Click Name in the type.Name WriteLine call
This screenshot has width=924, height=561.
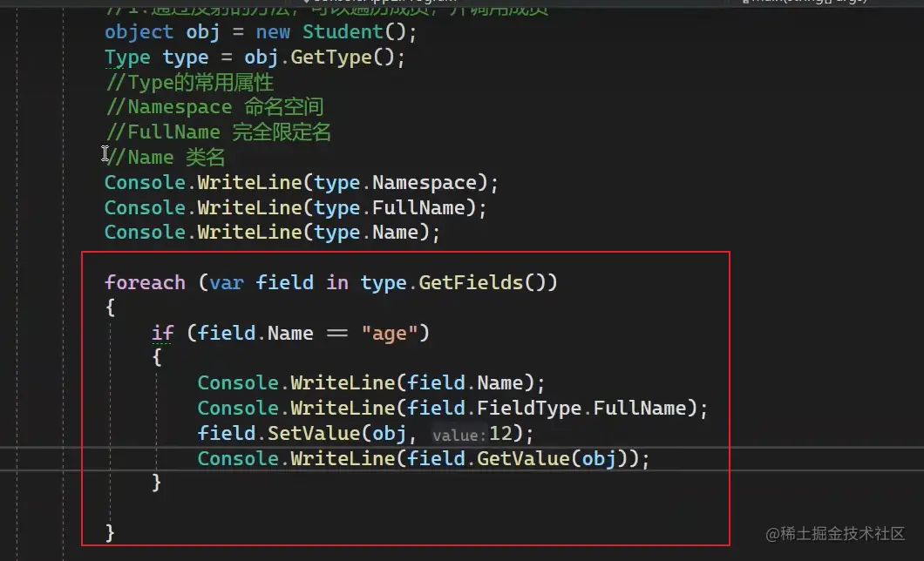click(396, 233)
